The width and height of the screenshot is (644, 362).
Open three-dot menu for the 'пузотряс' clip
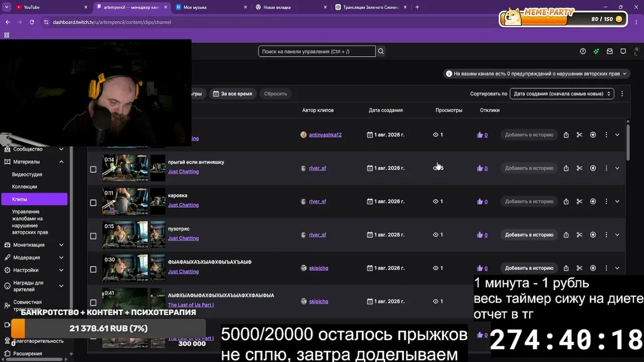[x=606, y=235]
